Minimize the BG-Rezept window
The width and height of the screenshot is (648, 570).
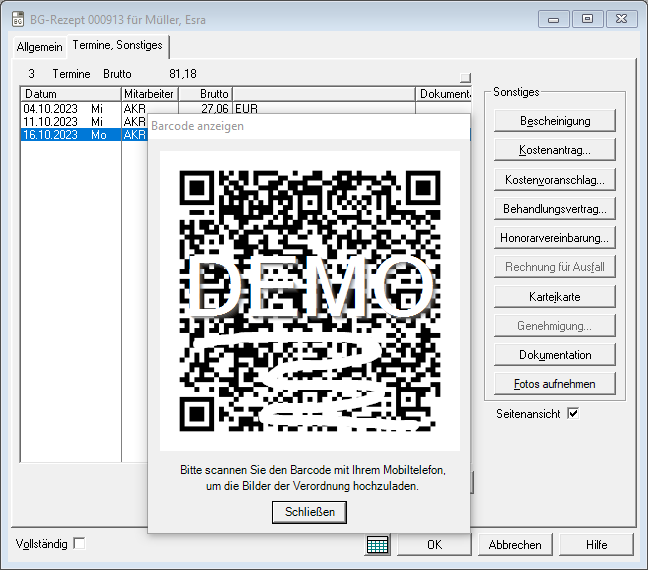tap(553, 19)
